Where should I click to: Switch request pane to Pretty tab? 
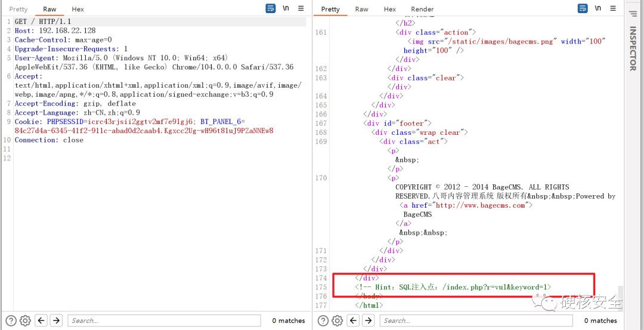(18, 9)
